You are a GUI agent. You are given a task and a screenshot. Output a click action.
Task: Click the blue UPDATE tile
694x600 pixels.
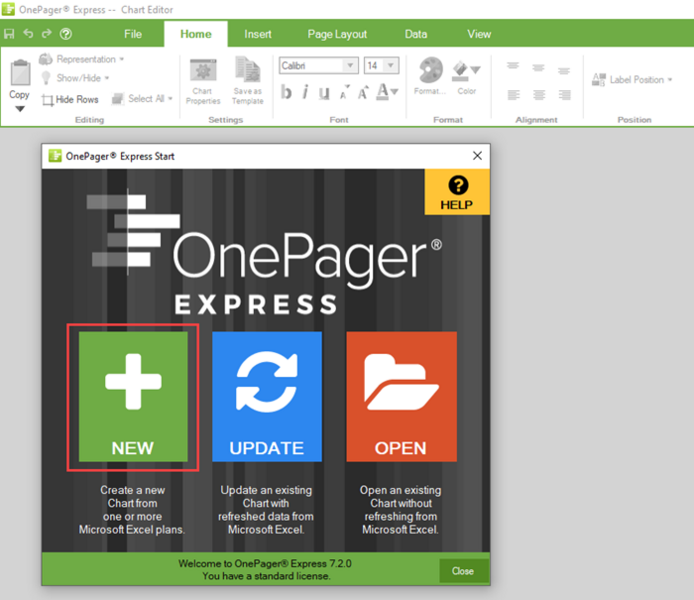coord(267,397)
